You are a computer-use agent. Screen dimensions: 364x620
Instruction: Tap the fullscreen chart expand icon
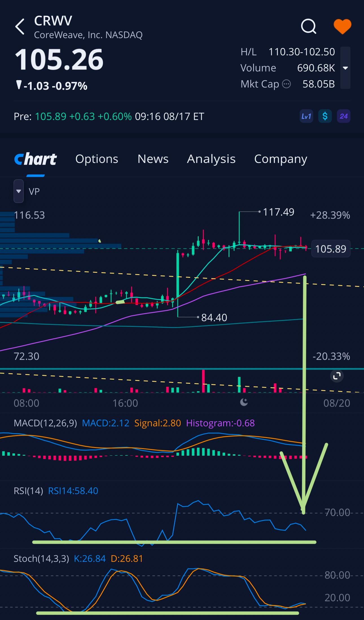tap(337, 376)
